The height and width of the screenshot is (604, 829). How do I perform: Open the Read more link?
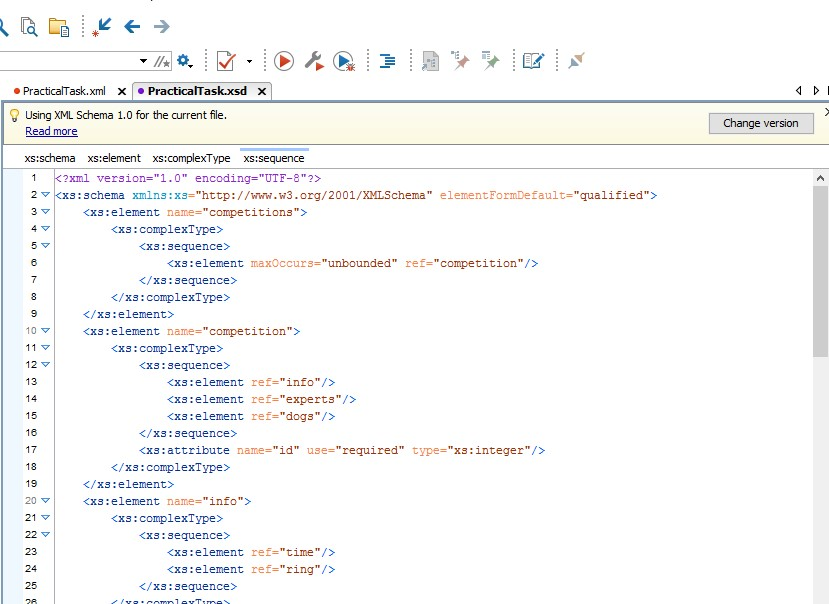click(50, 130)
